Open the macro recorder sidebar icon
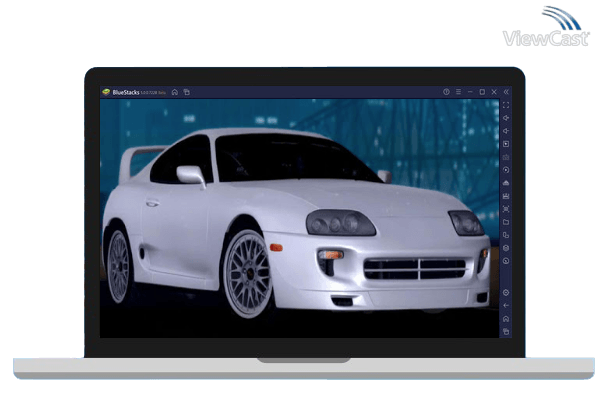The height and width of the screenshot is (414, 602). point(506,196)
